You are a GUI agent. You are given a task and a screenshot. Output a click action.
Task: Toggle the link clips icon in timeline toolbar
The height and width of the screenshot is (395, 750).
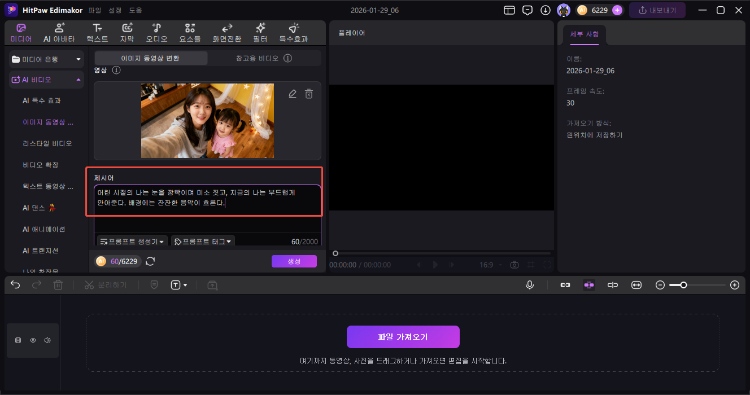click(565, 285)
